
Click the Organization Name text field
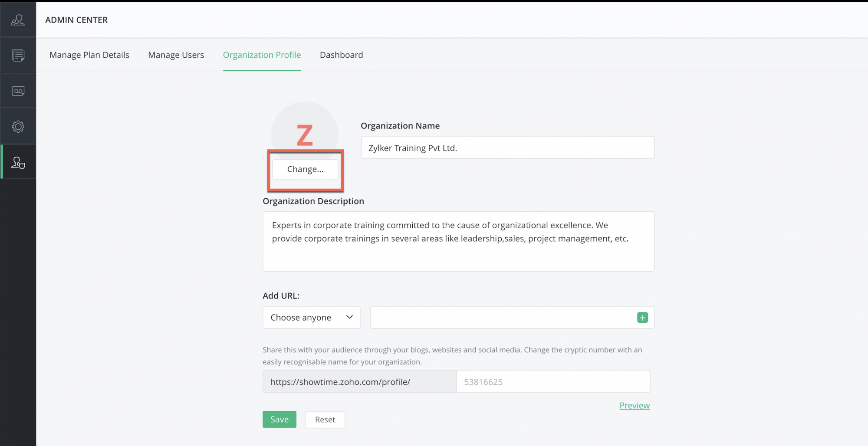[x=507, y=148]
